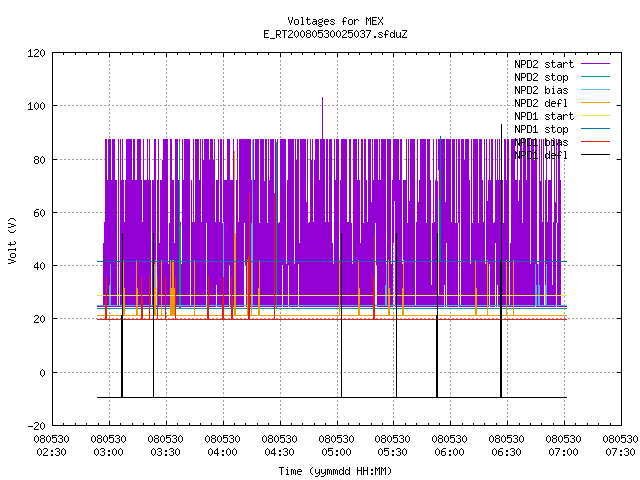Screen dimensions: 640x480
Task: Click the chart title 'Voltages for MEX'
Action: pyautogui.click(x=335, y=21)
